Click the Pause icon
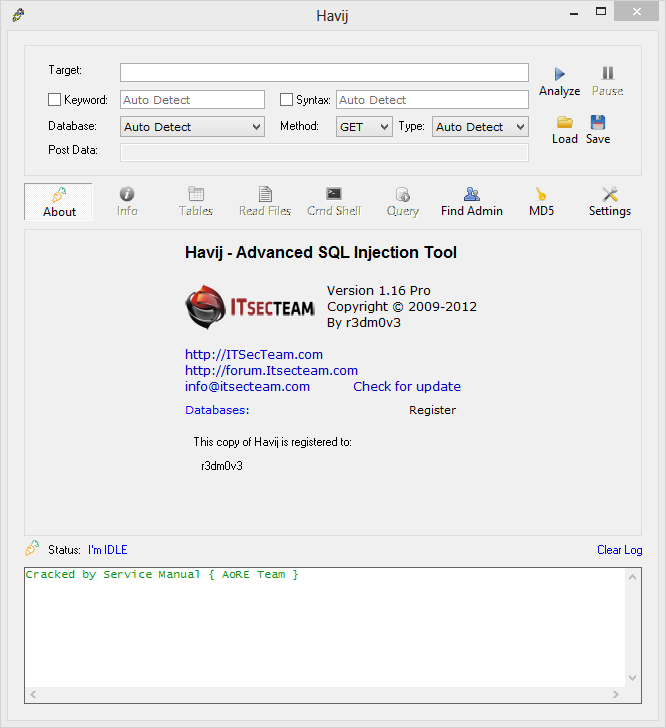Screen dimensions: 666x728 pos(607,73)
